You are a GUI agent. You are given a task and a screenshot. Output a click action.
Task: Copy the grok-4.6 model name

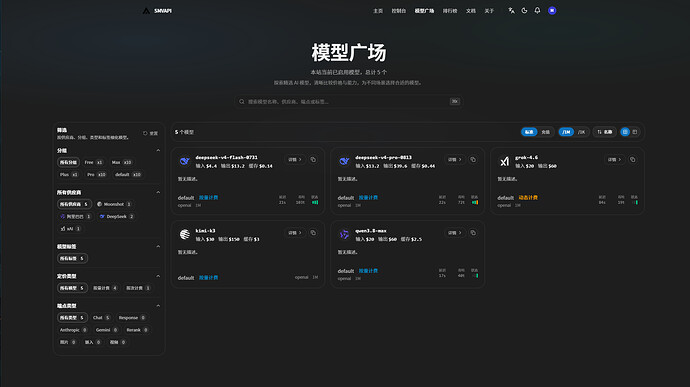pyautogui.click(x=633, y=159)
